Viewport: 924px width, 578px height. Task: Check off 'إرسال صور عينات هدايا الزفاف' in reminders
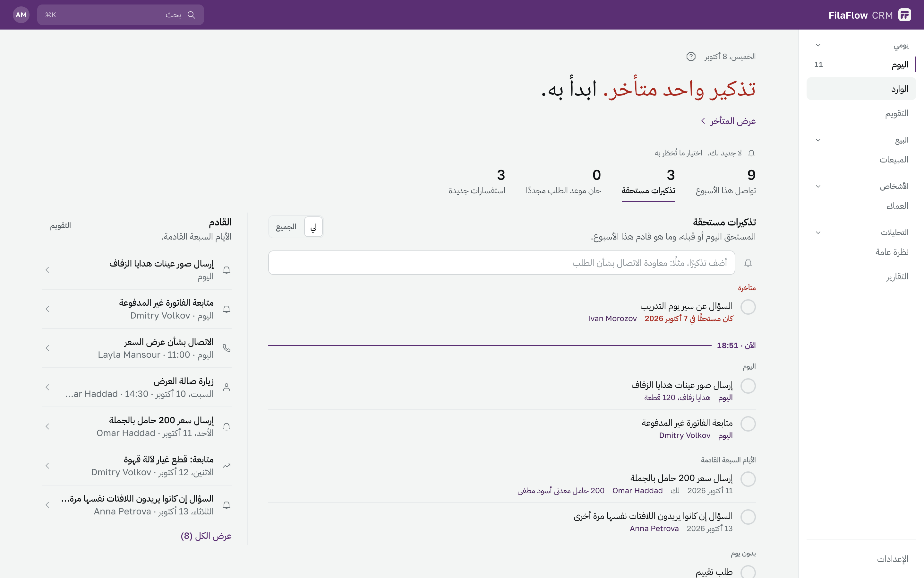point(748,386)
